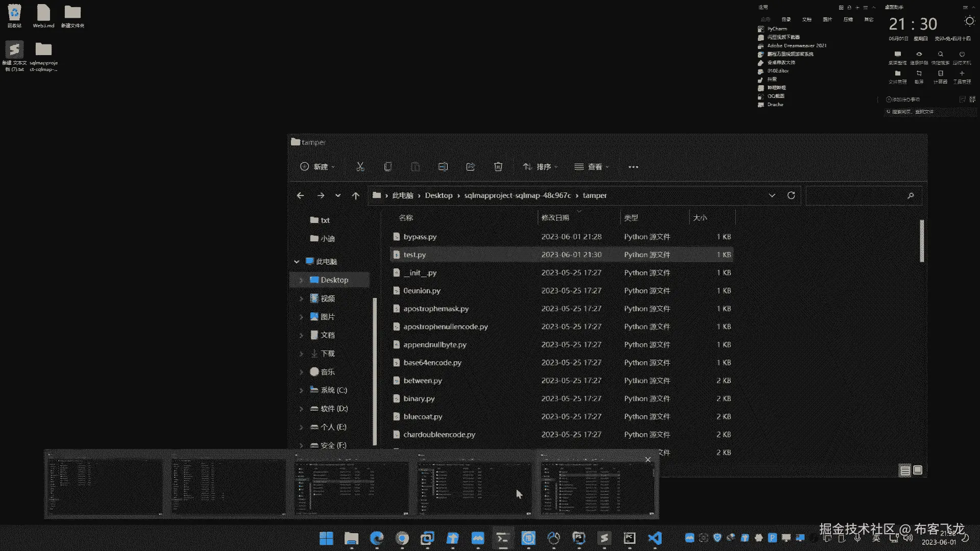The height and width of the screenshot is (551, 980).
Task: Click the Delete trash icon in toolbar
Action: [x=498, y=167]
